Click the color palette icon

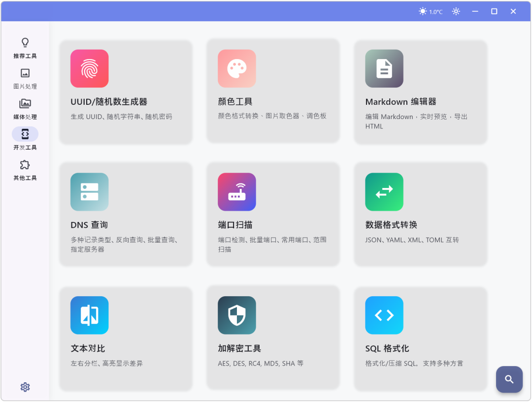coord(237,68)
